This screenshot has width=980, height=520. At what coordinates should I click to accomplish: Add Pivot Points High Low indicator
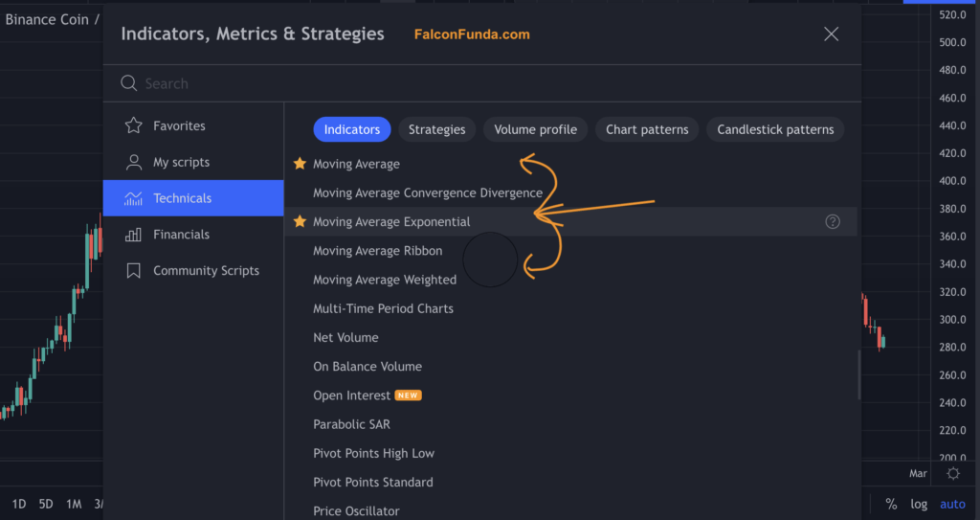click(x=374, y=453)
